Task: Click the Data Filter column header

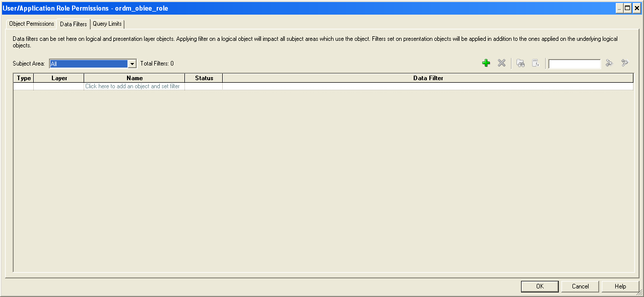Action: coord(428,78)
